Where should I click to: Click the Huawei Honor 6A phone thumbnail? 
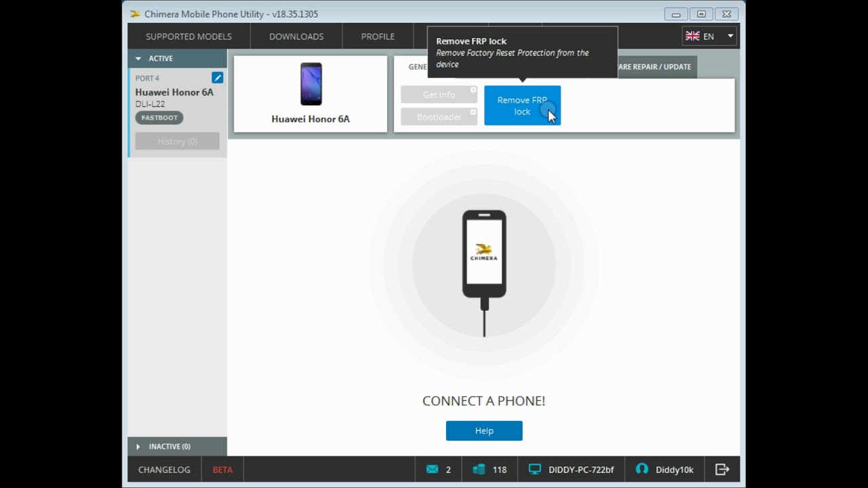click(311, 84)
